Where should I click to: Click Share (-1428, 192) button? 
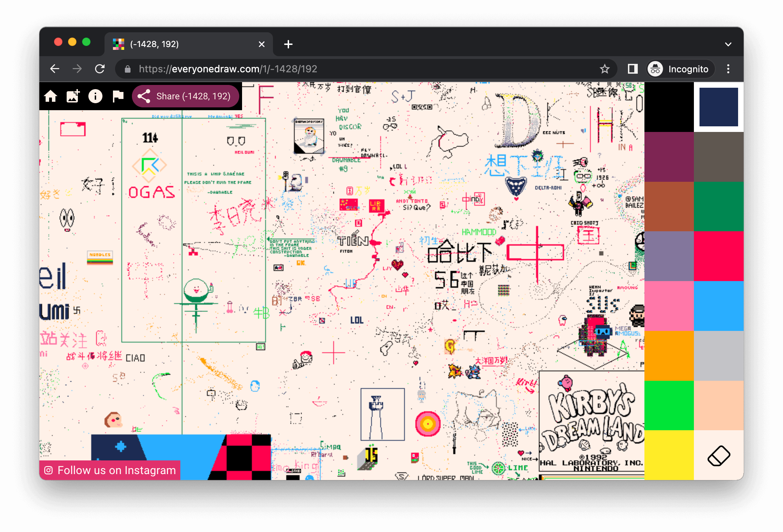186,96
